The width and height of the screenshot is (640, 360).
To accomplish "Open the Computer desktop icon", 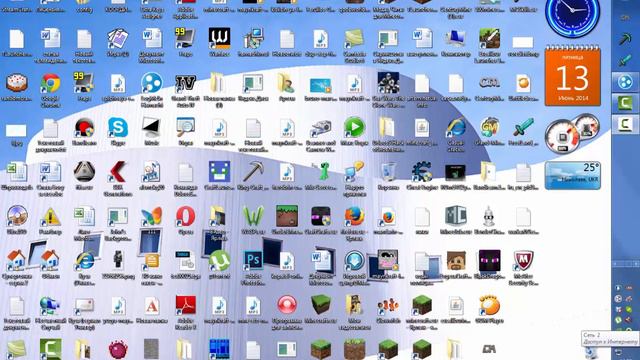I will (x=456, y=39).
